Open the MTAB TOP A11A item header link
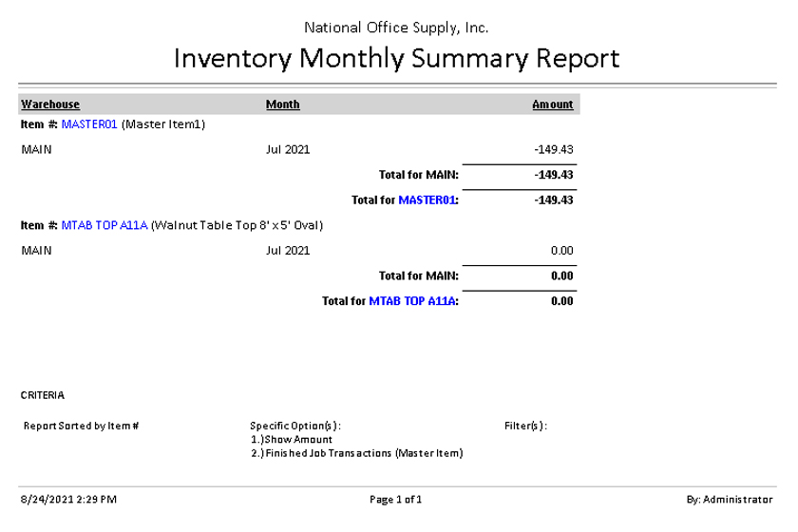798x532 pixels. click(x=104, y=226)
